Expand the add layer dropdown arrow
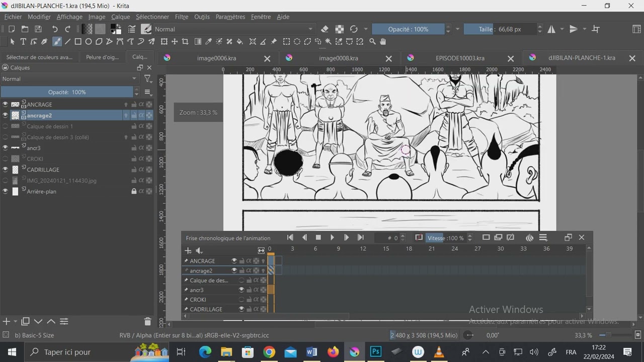Screen dimensions: 644x362 tap(16, 322)
